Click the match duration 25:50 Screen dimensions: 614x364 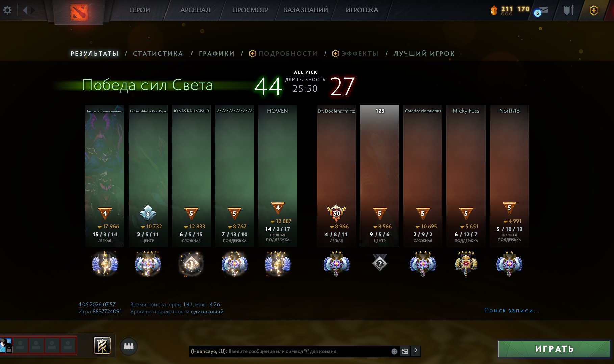pyautogui.click(x=305, y=89)
